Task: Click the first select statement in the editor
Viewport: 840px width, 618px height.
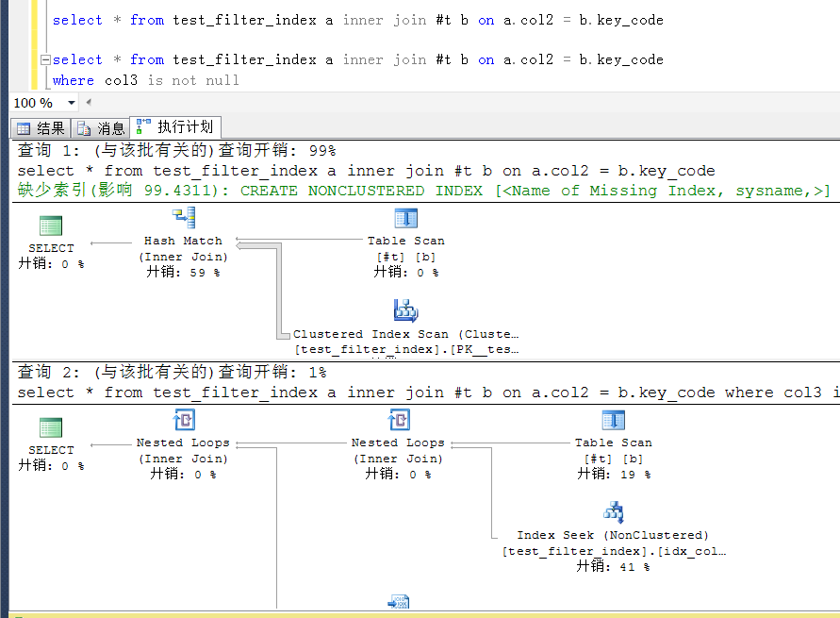Action: click(357, 20)
